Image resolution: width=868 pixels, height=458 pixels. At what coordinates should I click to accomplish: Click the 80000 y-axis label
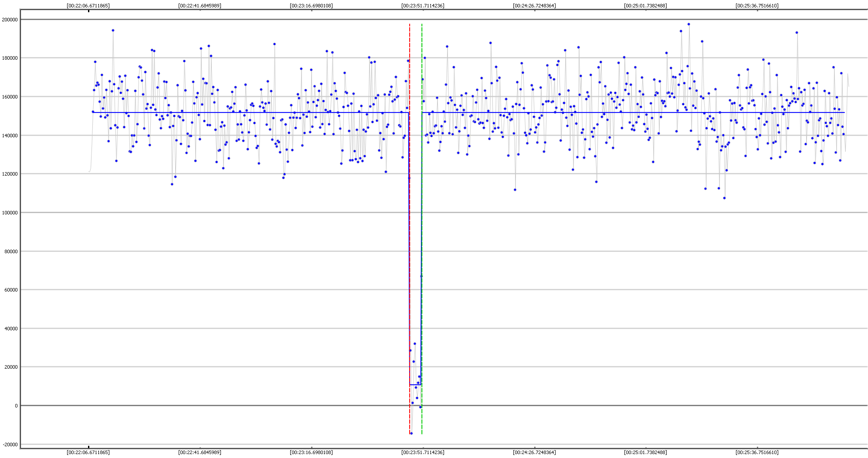click(x=11, y=251)
